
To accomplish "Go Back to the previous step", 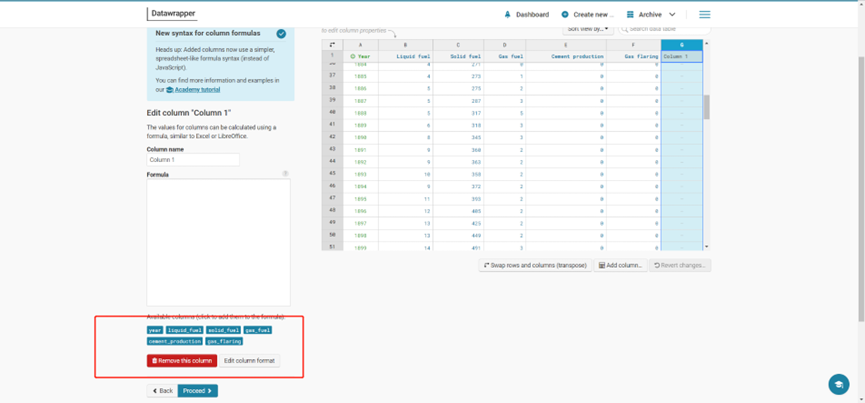I will tap(162, 390).
